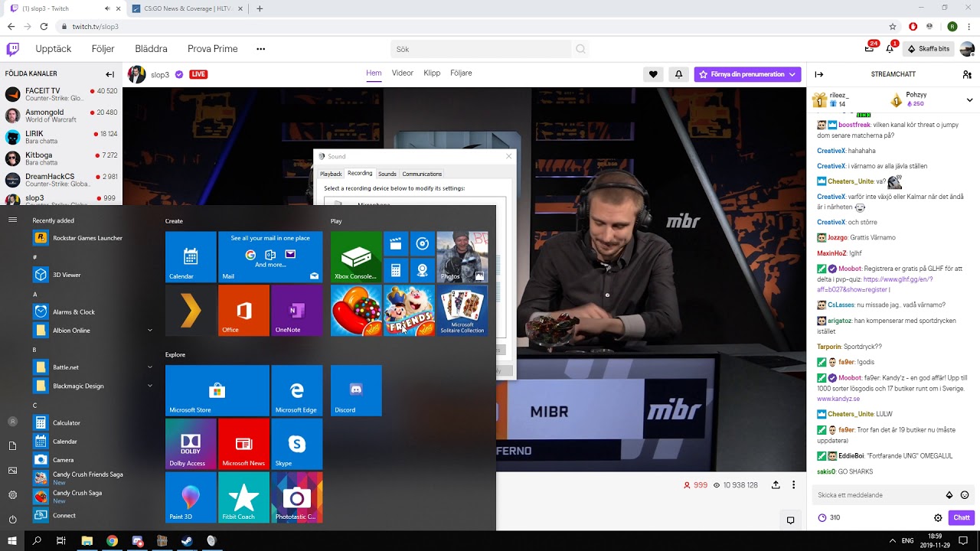
Task: Open Communications tab in Sound dialog
Action: coord(422,174)
